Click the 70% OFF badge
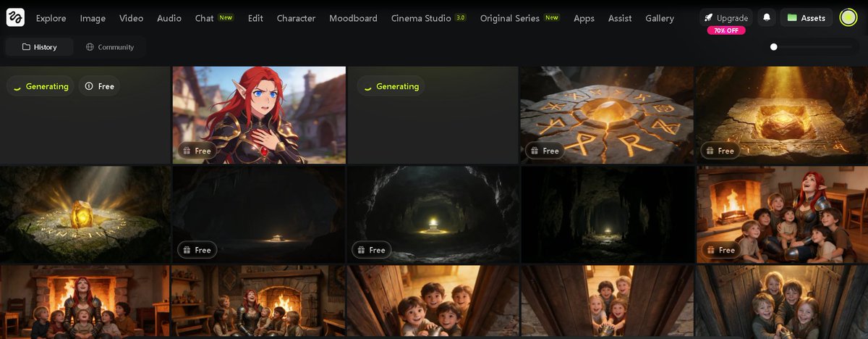This screenshot has height=339, width=868. click(x=726, y=30)
